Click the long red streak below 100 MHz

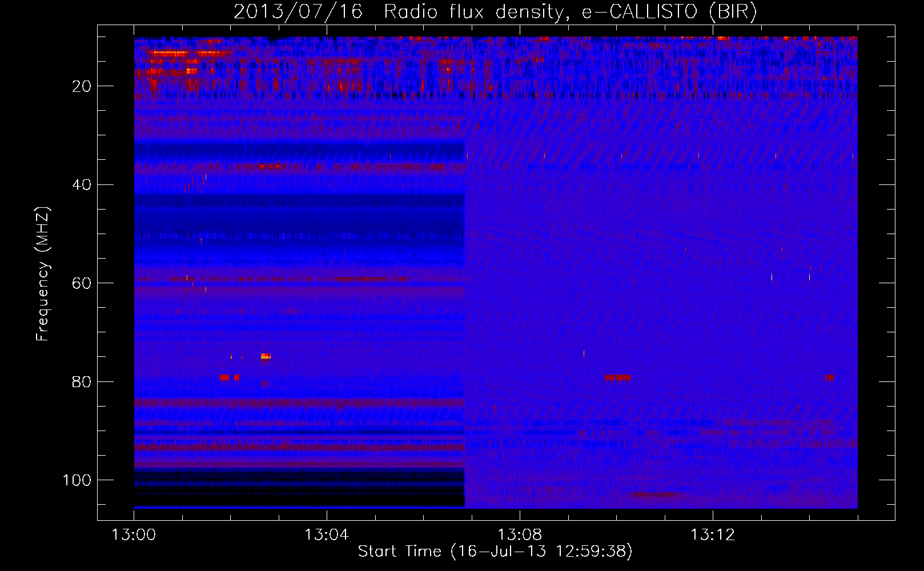click(x=657, y=494)
